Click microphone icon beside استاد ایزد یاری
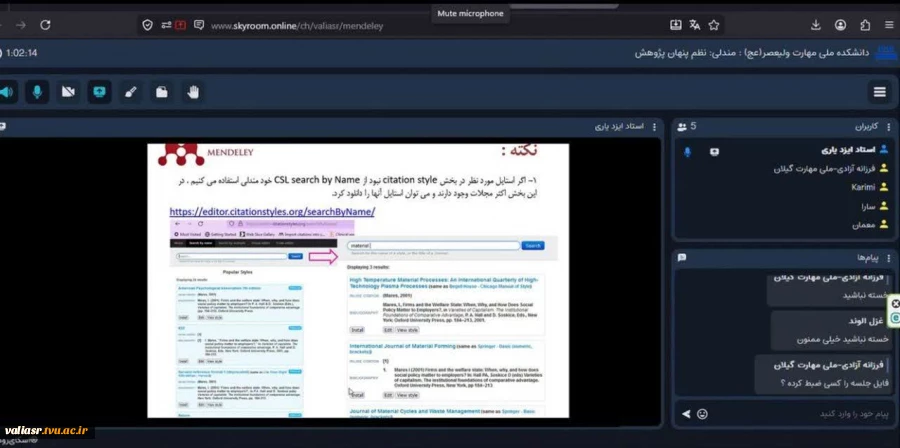The height and width of the screenshot is (448, 900). pos(688,152)
